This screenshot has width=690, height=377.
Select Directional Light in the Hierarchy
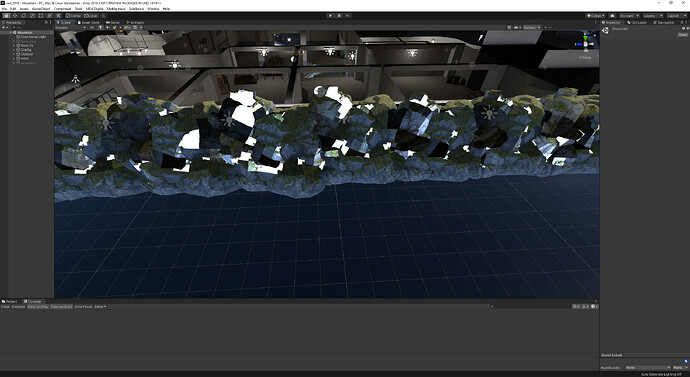[33, 37]
